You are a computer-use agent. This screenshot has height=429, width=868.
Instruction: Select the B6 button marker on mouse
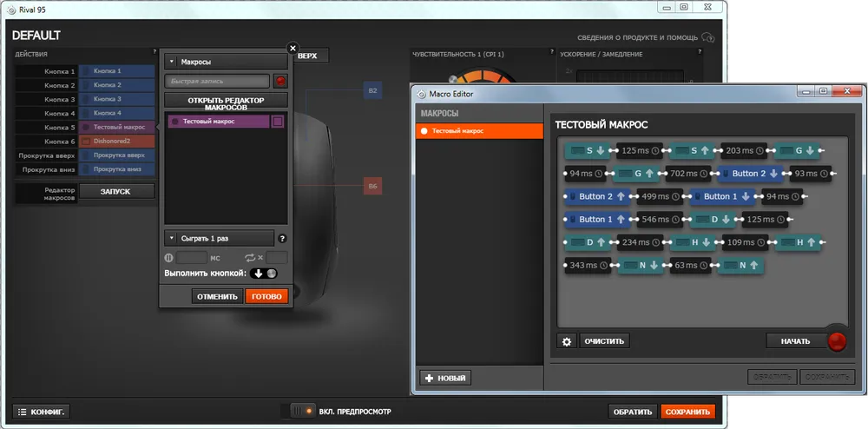click(372, 186)
